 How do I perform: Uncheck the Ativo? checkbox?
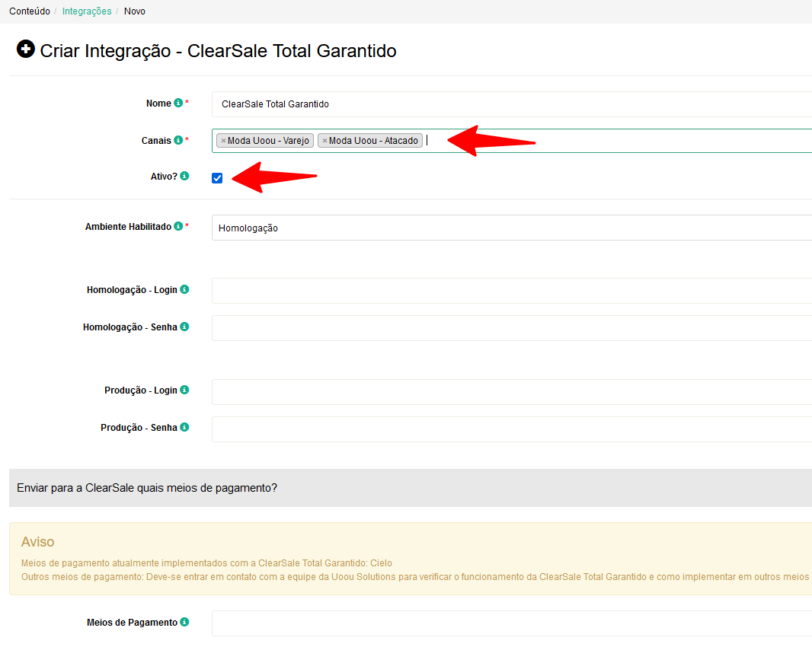[x=217, y=178]
